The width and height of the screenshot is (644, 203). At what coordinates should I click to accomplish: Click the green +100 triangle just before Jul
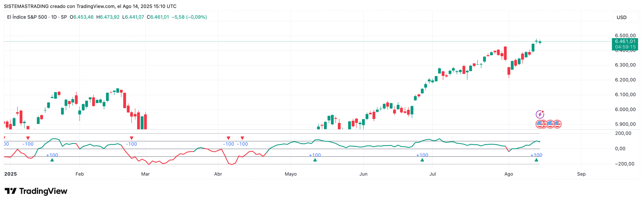coord(422,160)
